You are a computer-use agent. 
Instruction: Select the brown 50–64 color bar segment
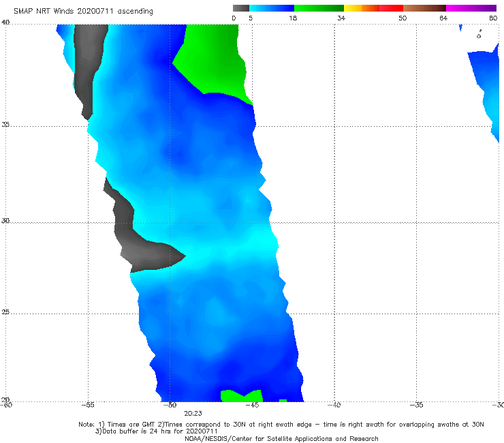point(424,8)
